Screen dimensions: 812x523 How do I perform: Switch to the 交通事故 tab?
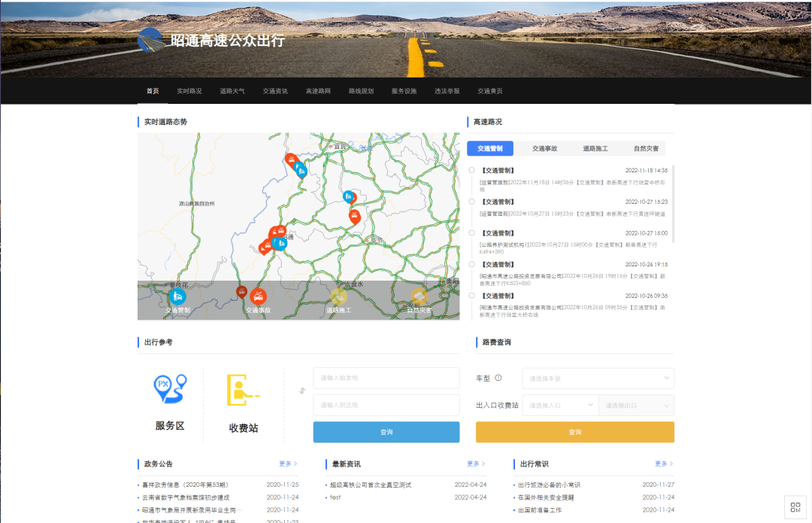point(544,148)
